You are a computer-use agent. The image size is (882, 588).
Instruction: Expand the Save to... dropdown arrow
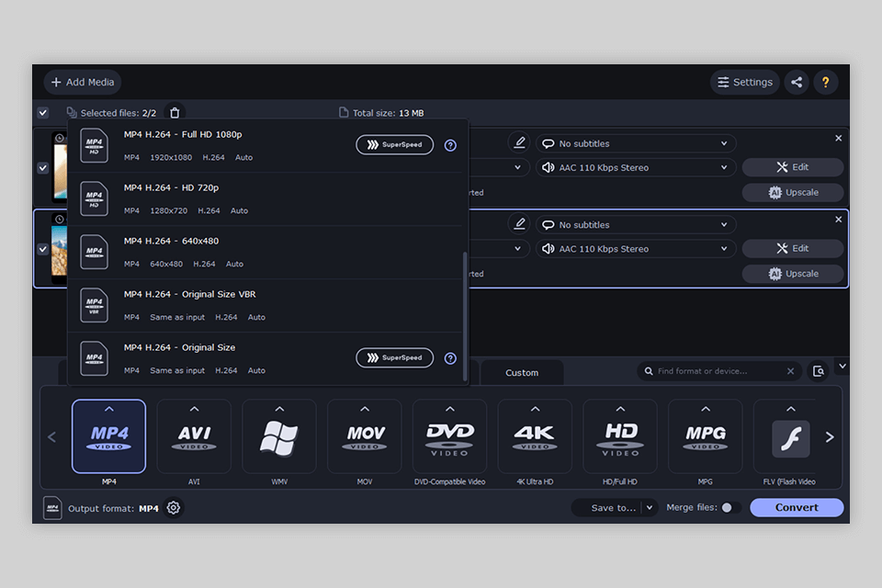(648, 507)
